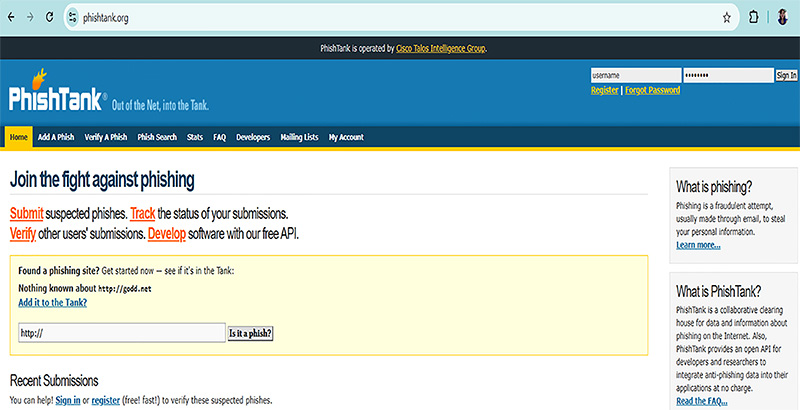Image resolution: width=800 pixels, height=410 pixels.
Task: Go back with the browser back arrow
Action: click(11, 17)
